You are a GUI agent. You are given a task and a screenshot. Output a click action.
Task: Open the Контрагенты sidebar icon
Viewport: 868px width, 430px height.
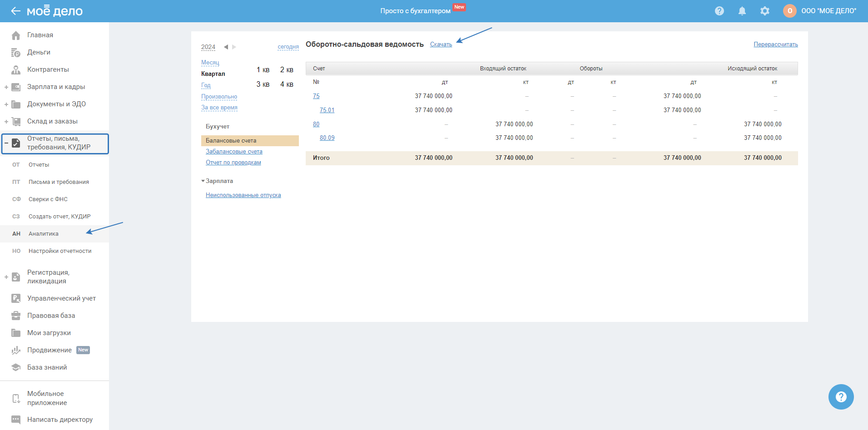[x=16, y=70]
